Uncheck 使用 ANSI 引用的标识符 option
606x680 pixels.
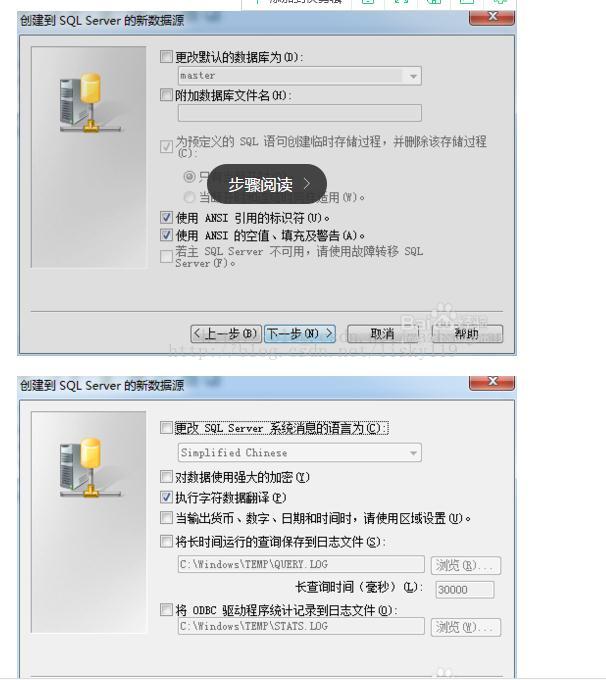(x=166, y=217)
